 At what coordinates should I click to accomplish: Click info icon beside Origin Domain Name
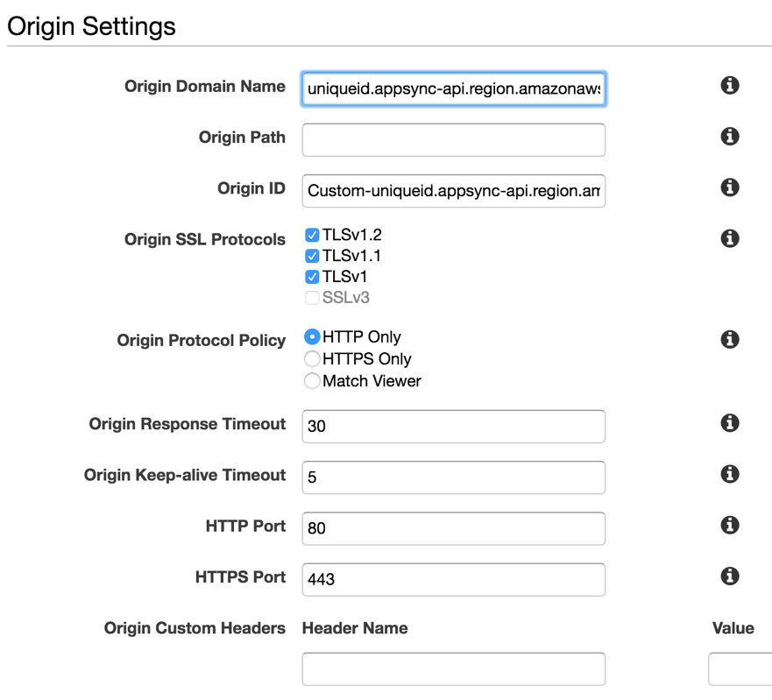click(729, 86)
